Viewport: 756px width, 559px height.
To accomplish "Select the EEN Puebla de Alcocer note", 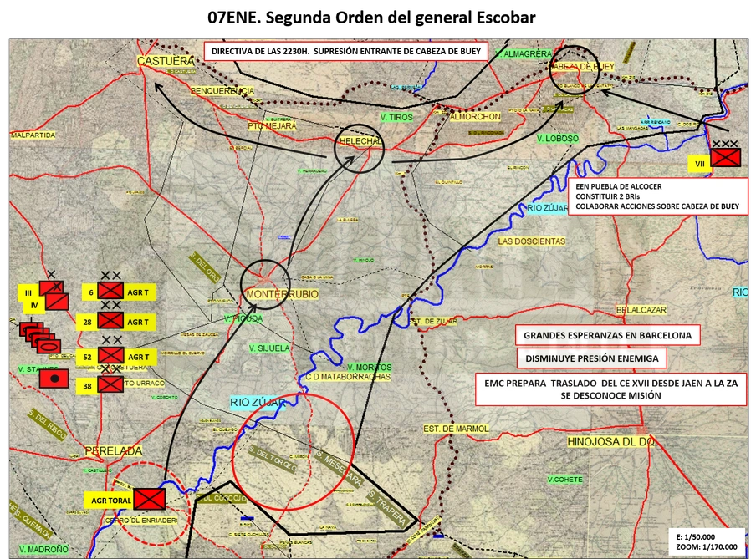I will click(657, 196).
